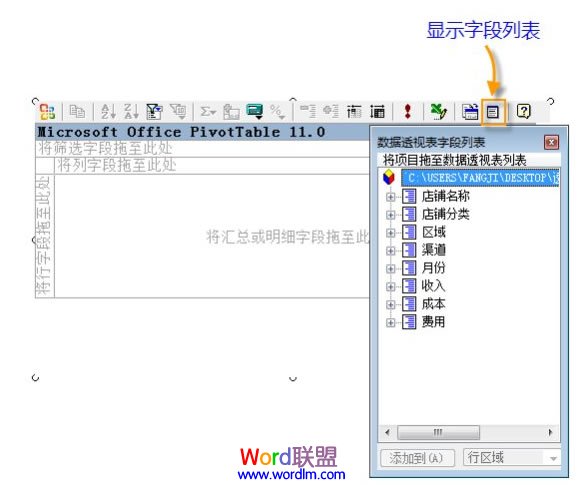This screenshot has height=485, width=583.
Task: Click the field list left scroll arrow
Action: (x=387, y=432)
